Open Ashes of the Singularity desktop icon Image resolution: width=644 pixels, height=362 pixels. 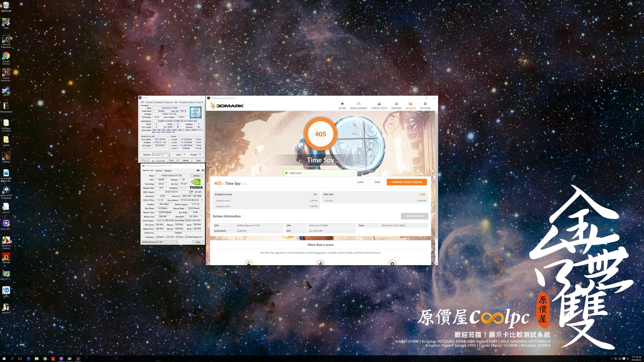6,192
